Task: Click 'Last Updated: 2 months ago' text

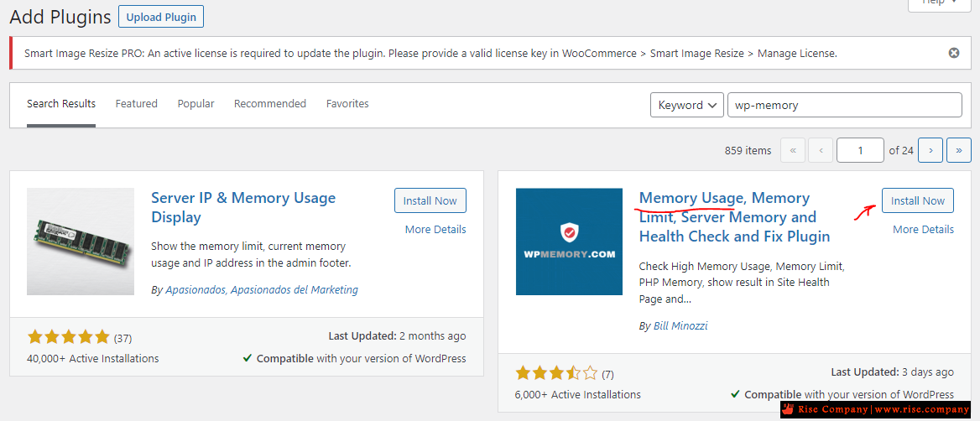Action: click(398, 336)
